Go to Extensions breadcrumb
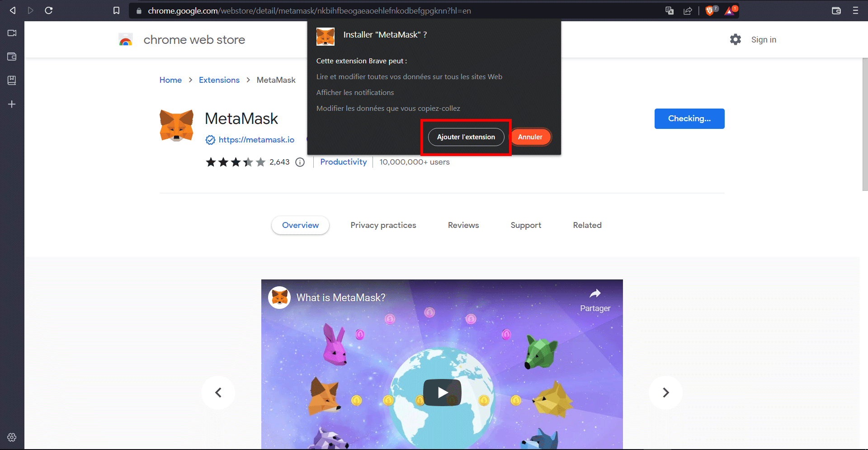This screenshot has width=868, height=450. [219, 80]
